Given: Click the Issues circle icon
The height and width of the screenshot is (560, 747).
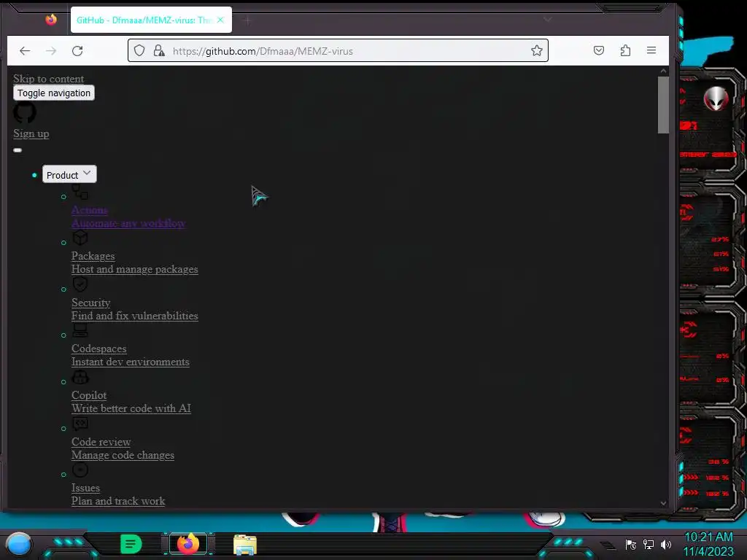Looking at the screenshot, I should point(80,470).
